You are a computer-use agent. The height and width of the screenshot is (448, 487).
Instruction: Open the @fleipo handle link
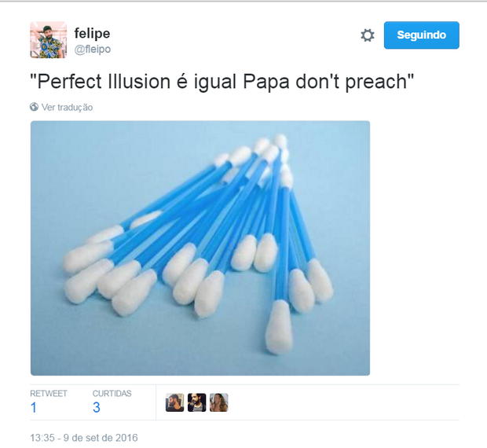point(93,50)
